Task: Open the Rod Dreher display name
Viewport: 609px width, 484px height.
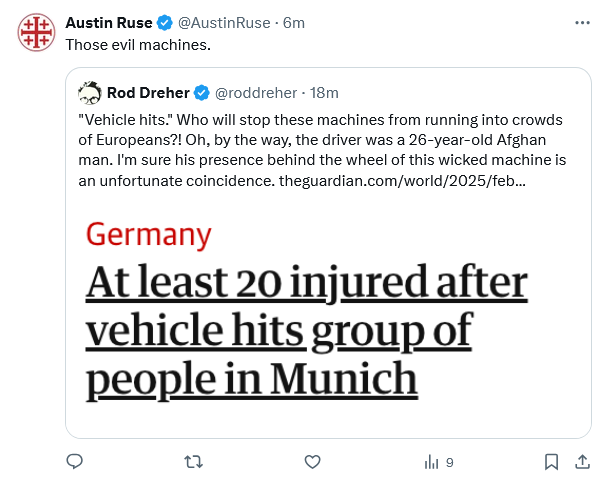Action: click(148, 93)
